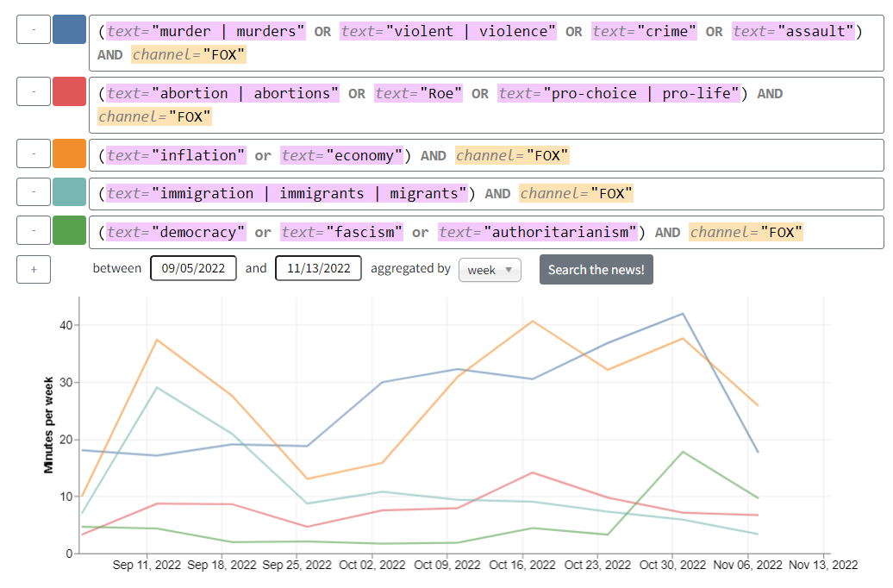Click the Nov 13, 2022 axis label

[823, 566]
